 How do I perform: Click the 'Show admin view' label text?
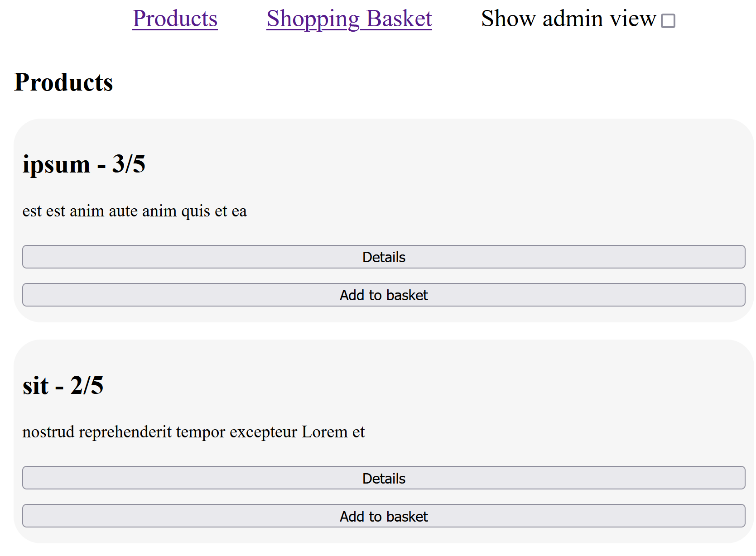click(568, 19)
